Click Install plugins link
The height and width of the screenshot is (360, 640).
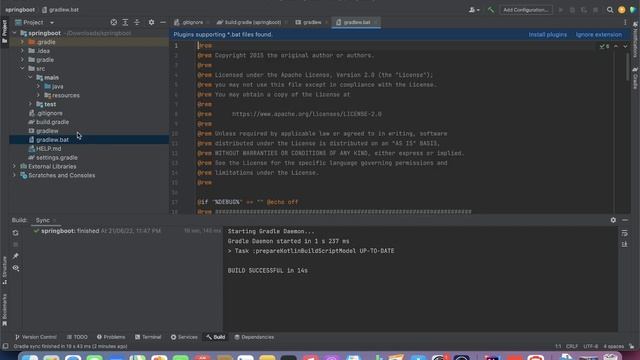click(548, 35)
